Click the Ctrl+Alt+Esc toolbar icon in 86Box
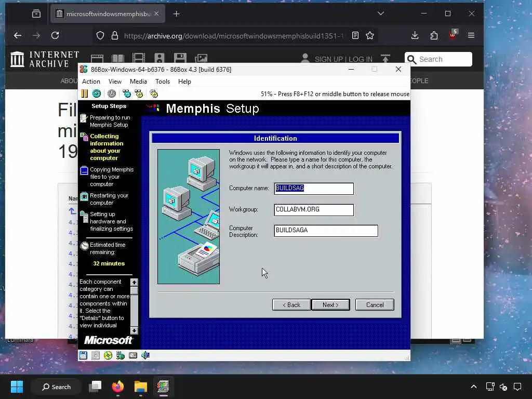 (x=139, y=94)
